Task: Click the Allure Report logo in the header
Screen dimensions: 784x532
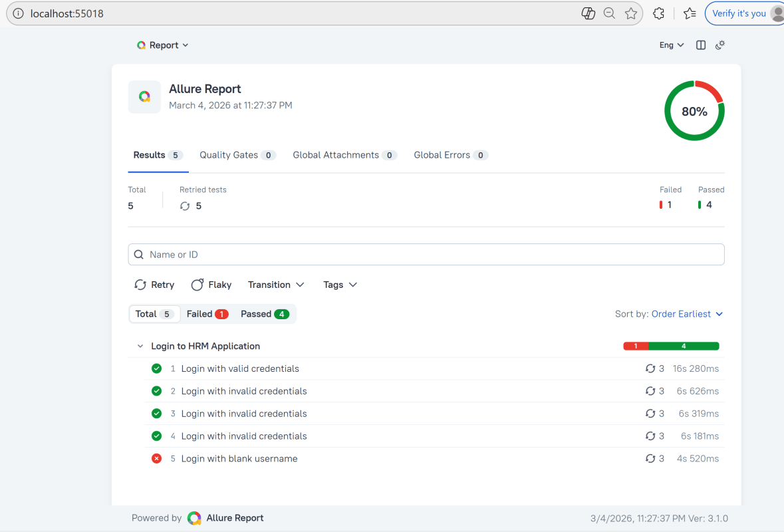Action: tap(144, 97)
